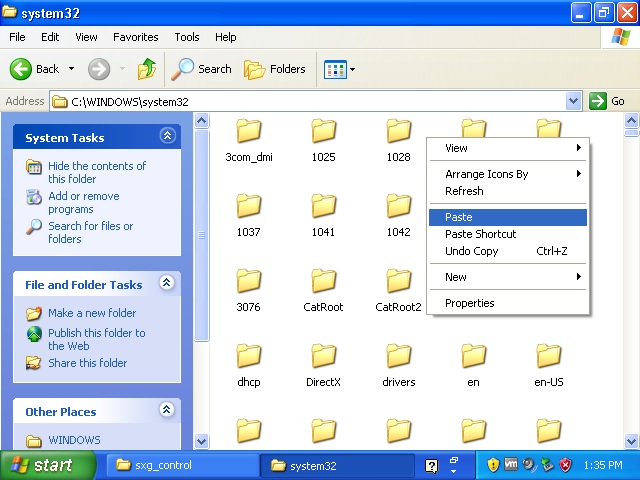This screenshot has height=480, width=640.
Task: Click 'Add or remove programs' link
Action: point(84,203)
